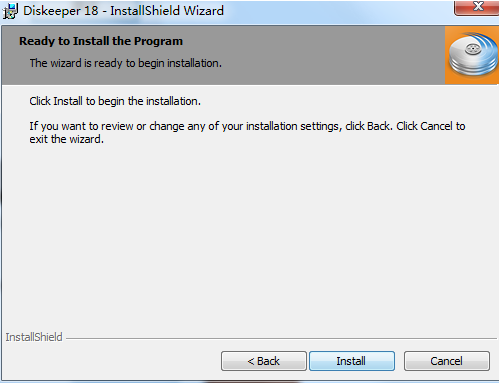Start installation with the Install button

[352, 361]
